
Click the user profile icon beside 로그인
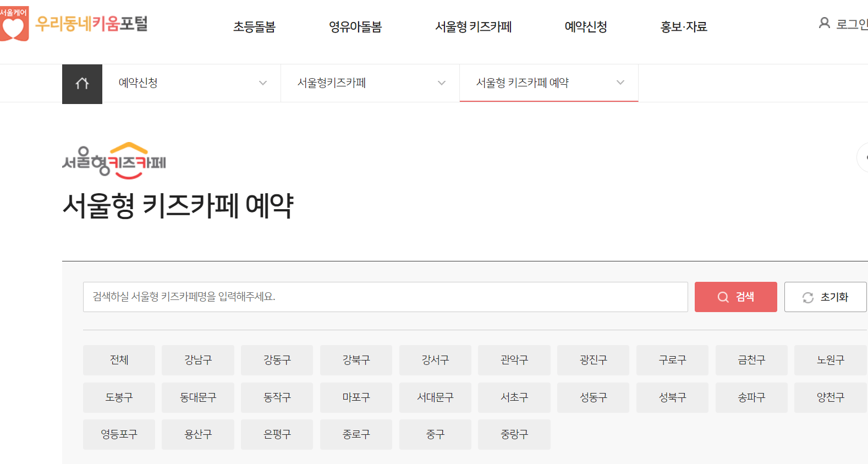[824, 23]
